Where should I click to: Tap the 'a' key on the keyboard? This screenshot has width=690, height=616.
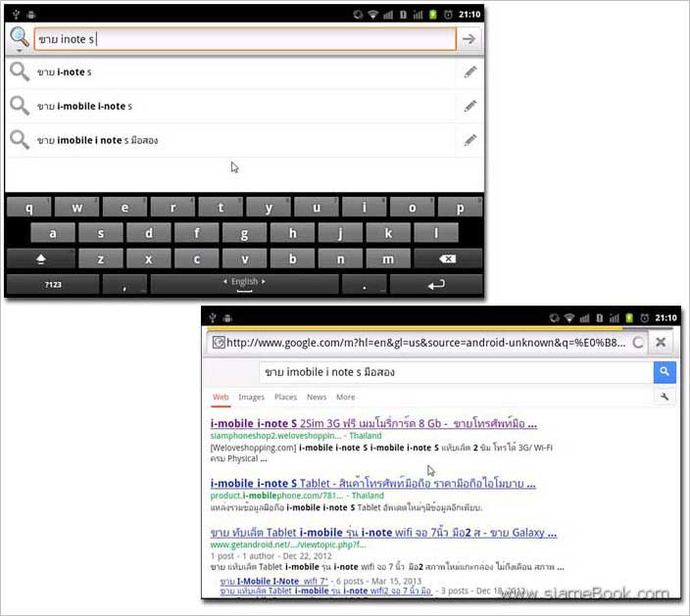[53, 233]
